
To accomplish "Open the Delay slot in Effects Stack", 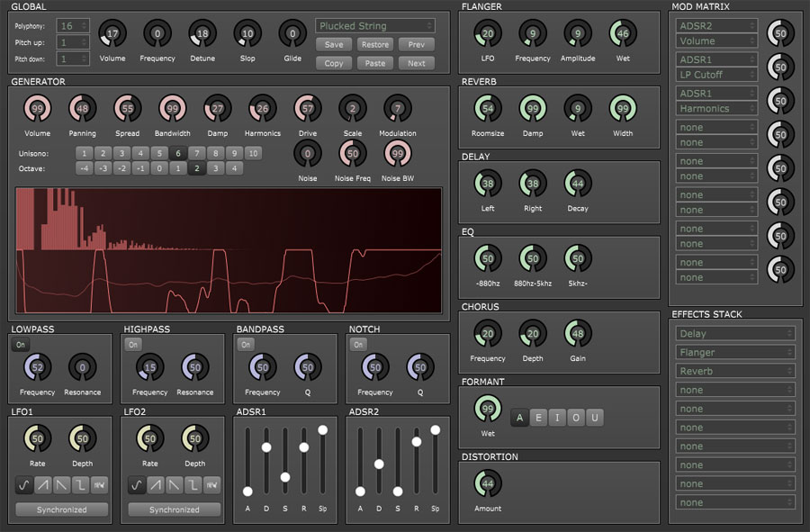I will (x=735, y=333).
